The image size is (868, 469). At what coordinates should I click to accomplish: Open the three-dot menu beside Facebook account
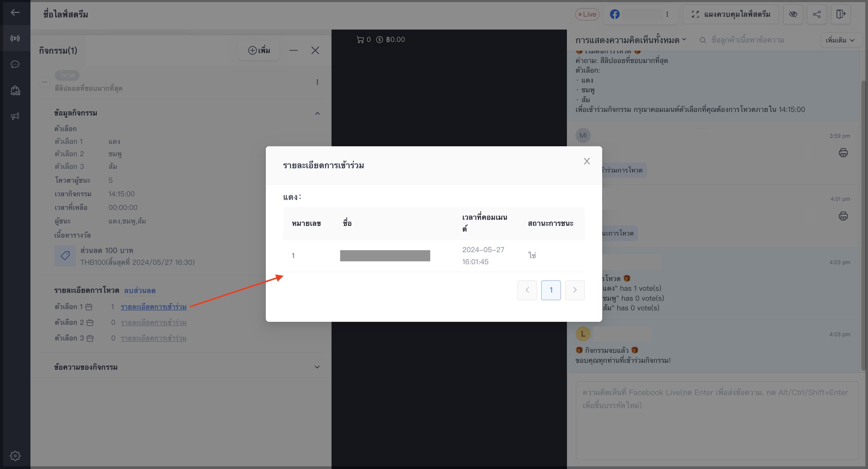pyautogui.click(x=667, y=14)
